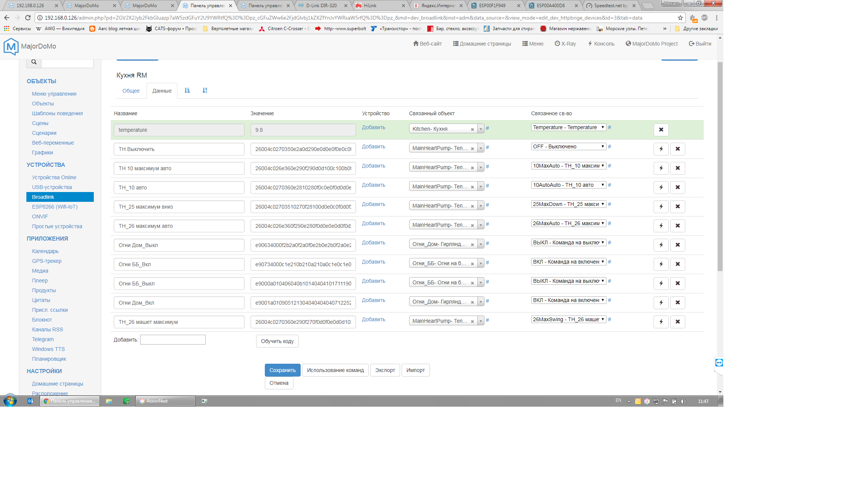Click Добавить link in ТН_10 авто row
The image size is (868, 488).
coord(373,185)
